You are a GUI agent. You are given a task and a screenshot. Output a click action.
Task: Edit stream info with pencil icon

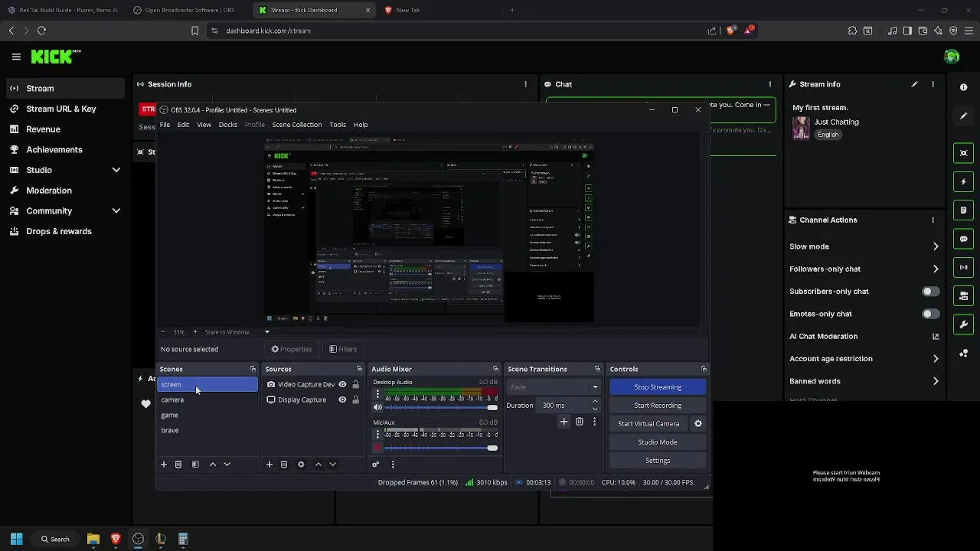pyautogui.click(x=914, y=84)
